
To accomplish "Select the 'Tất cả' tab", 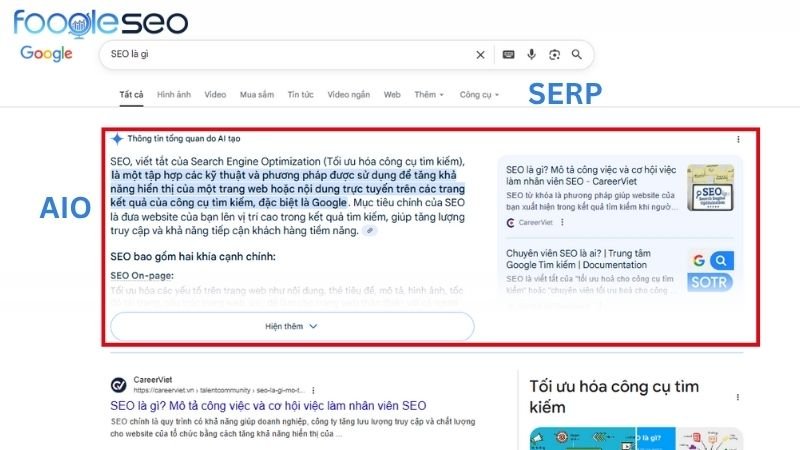I will tap(131, 95).
